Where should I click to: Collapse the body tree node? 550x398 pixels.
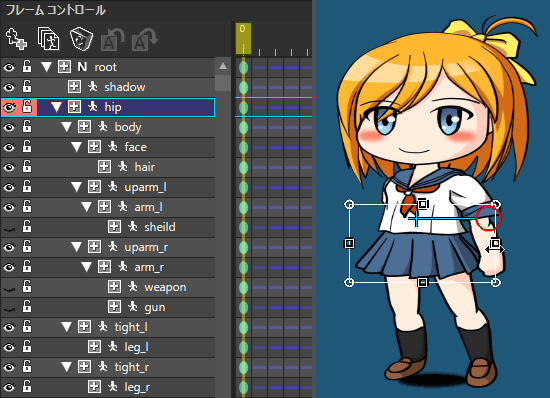tap(66, 127)
